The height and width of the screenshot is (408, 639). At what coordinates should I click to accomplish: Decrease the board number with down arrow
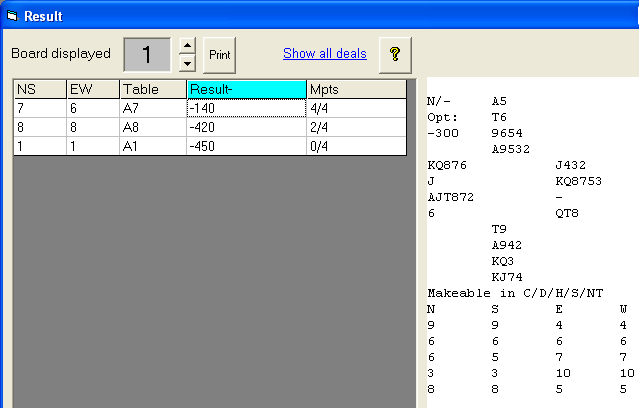pyautogui.click(x=187, y=63)
